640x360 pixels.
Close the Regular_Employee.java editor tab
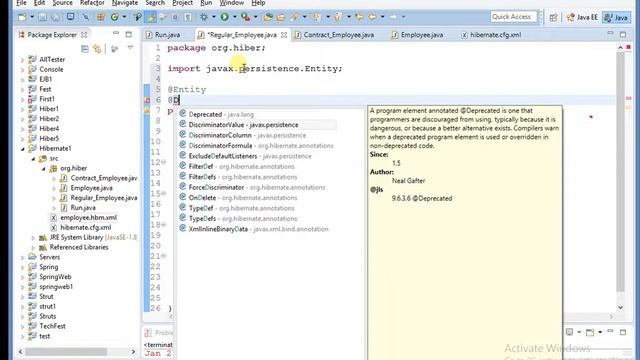tap(284, 35)
